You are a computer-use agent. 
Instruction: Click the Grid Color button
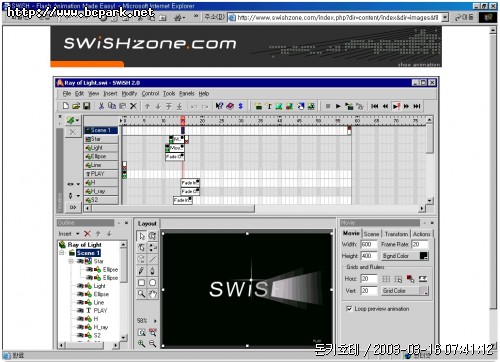click(405, 291)
